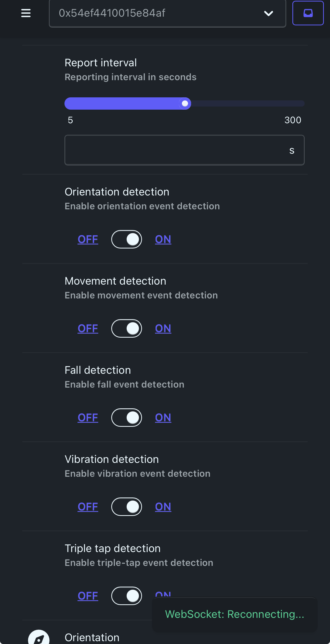Click the WebSocket Reconnecting notification toast

(x=235, y=614)
